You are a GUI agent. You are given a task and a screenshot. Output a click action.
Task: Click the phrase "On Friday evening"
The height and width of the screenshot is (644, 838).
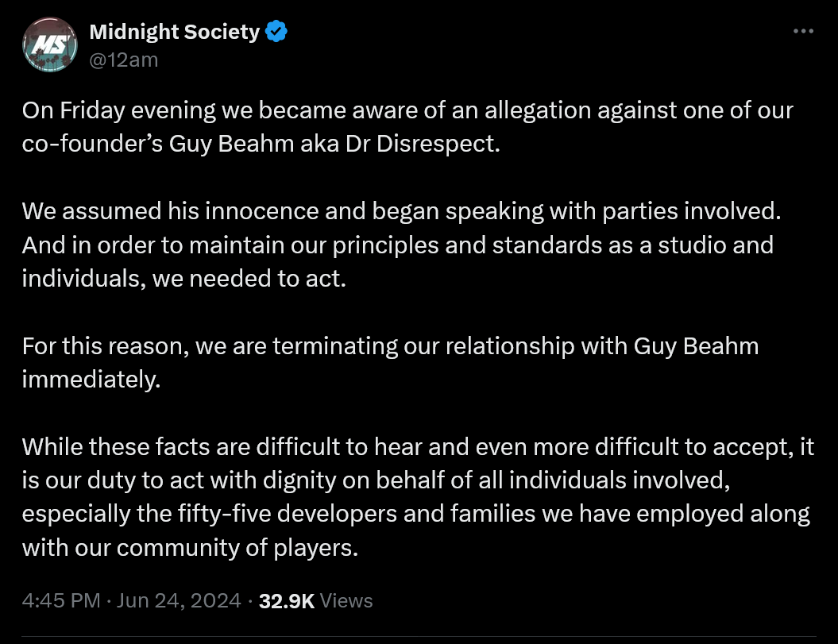point(118,110)
